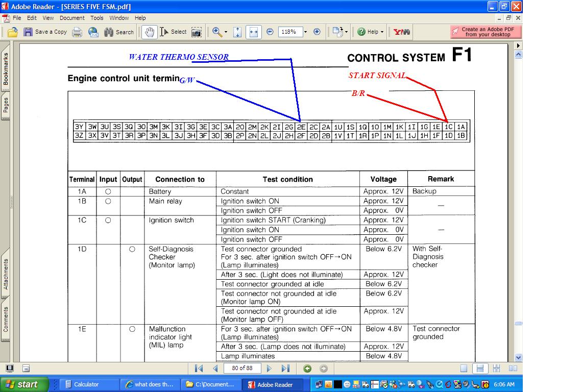Image resolution: width=582 pixels, height=392 pixels.
Task: Click the Fit Page height icon
Action: coord(237,32)
